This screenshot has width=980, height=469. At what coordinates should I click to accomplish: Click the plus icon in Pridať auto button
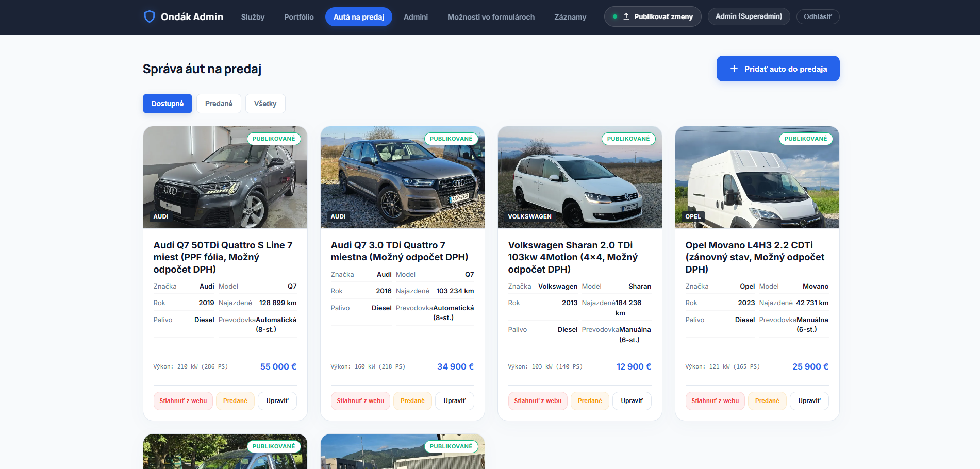click(x=734, y=69)
